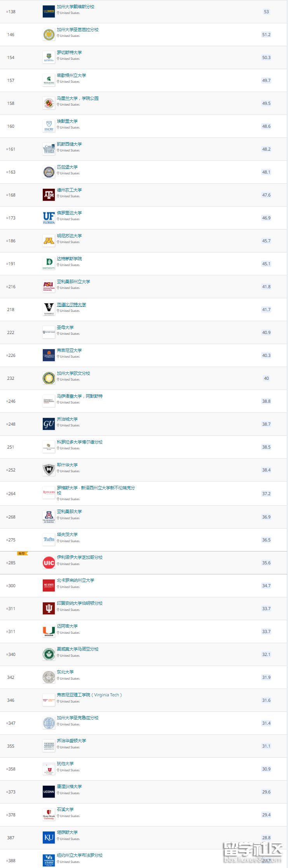Click the Tufts logo

[x=49, y=540]
